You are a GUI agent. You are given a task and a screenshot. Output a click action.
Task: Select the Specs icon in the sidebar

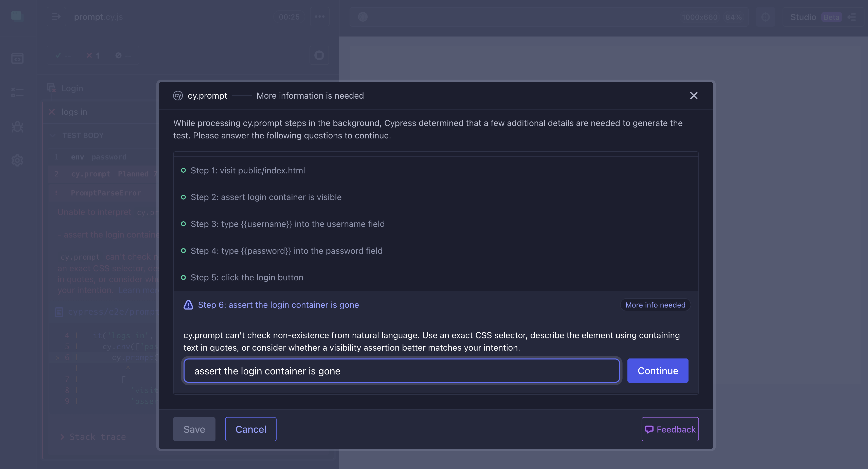[x=17, y=58]
